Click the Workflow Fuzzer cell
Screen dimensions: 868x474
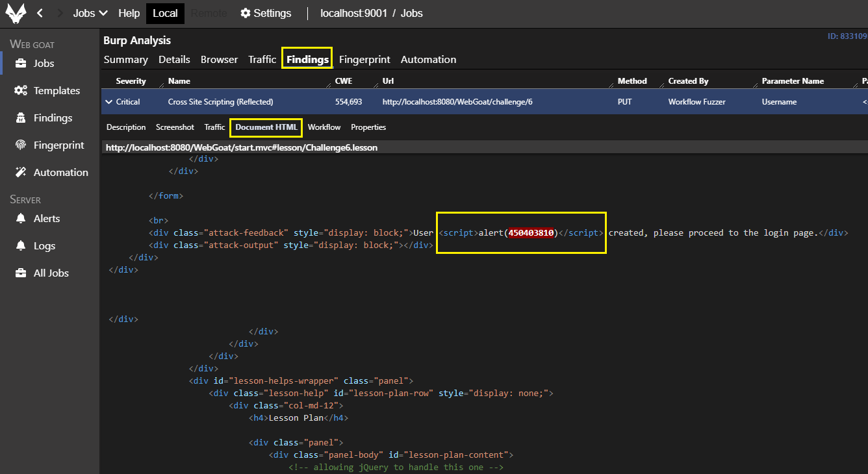[697, 102]
